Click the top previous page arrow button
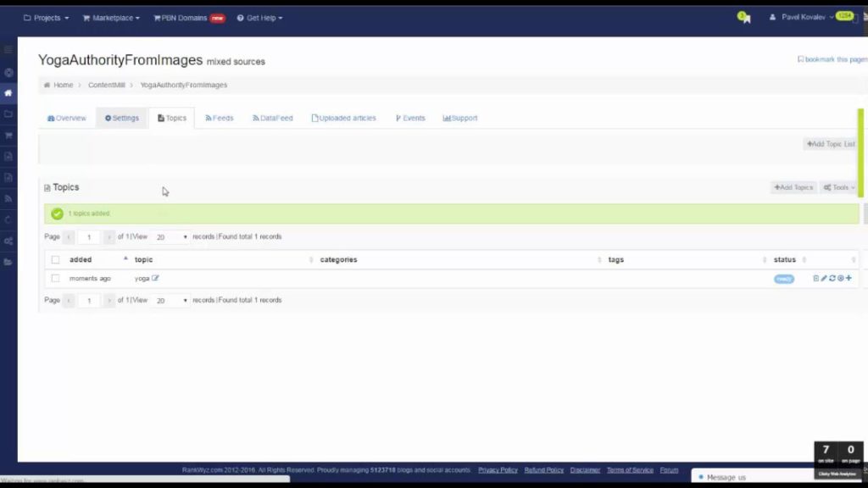 point(69,237)
